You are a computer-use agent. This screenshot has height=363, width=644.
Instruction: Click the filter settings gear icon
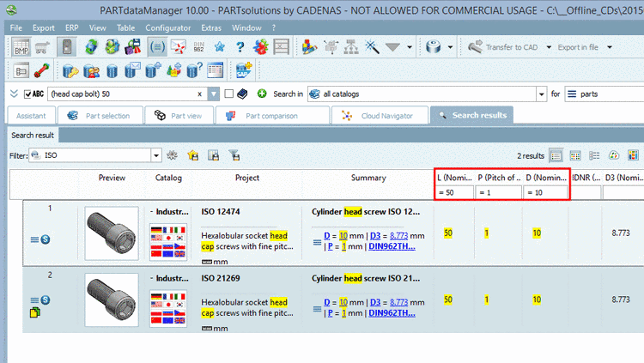pos(172,155)
